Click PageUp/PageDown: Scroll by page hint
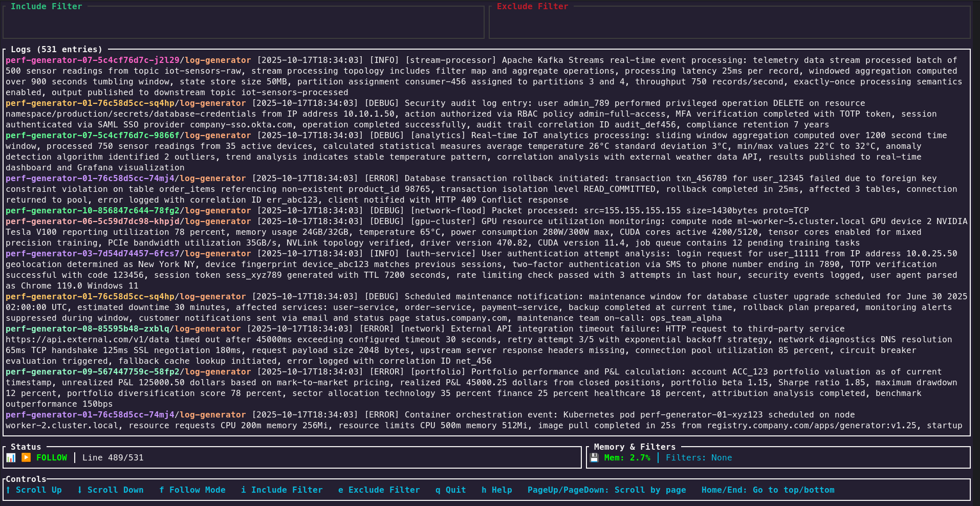Viewport: 980px width, 506px height. (x=606, y=490)
